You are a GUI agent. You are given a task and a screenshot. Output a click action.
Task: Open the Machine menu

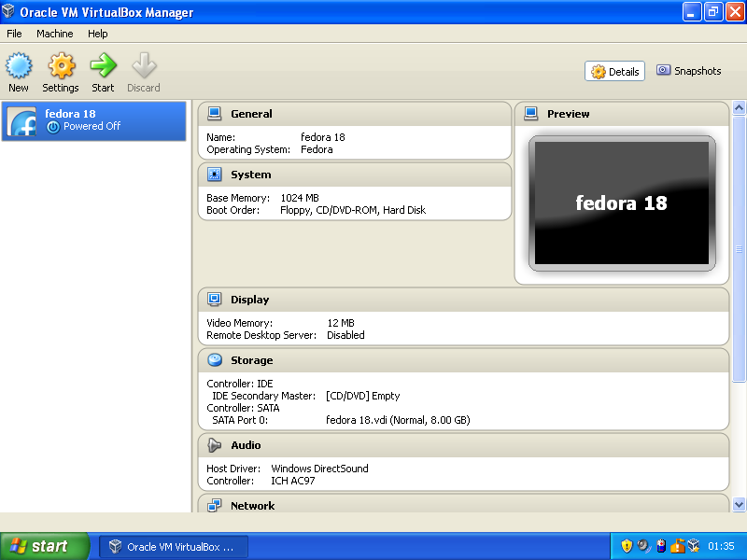point(54,34)
